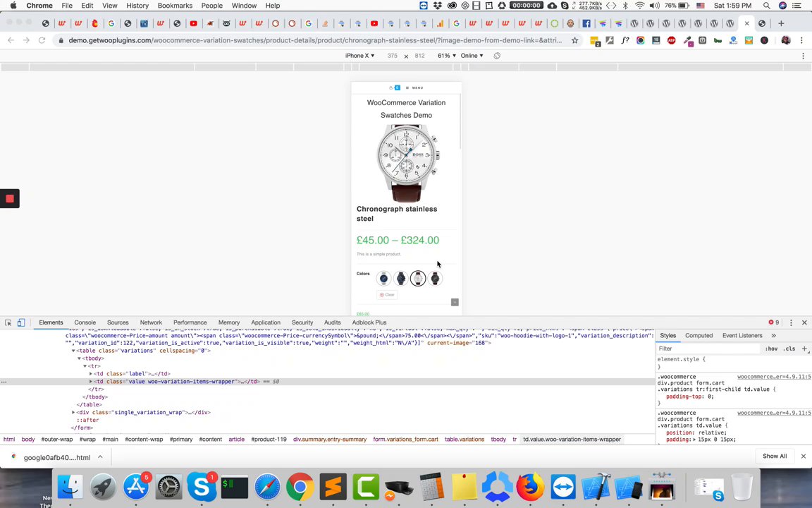Close the downloads bar
This screenshot has width=812, height=508.
tap(804, 456)
